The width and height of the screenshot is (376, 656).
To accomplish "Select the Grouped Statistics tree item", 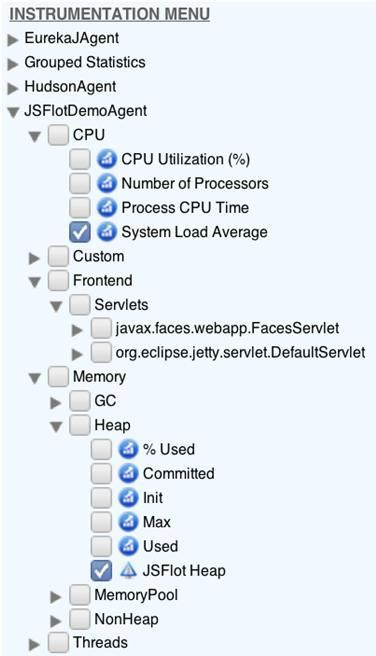I will 85,62.
